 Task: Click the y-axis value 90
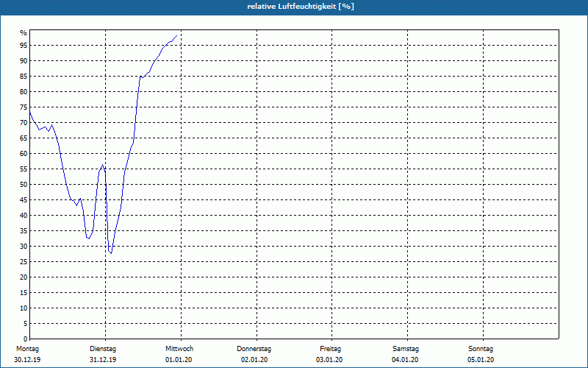point(24,61)
